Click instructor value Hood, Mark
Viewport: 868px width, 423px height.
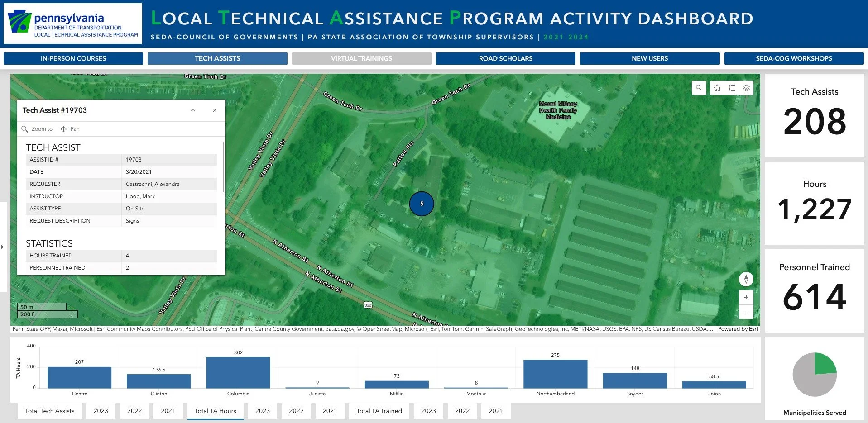(140, 196)
